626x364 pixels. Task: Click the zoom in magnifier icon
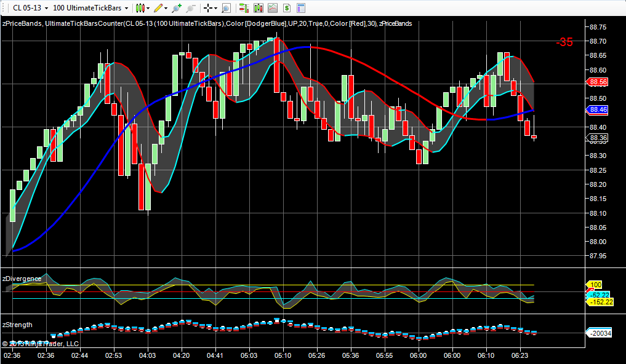(177, 8)
